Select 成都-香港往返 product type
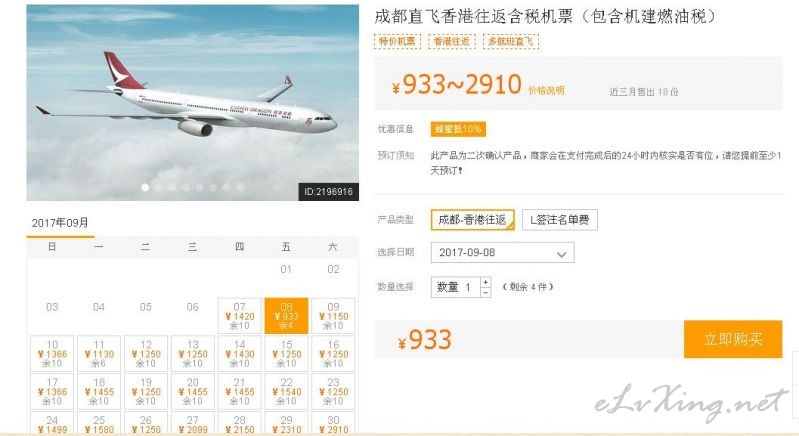The image size is (799, 436). click(472, 220)
